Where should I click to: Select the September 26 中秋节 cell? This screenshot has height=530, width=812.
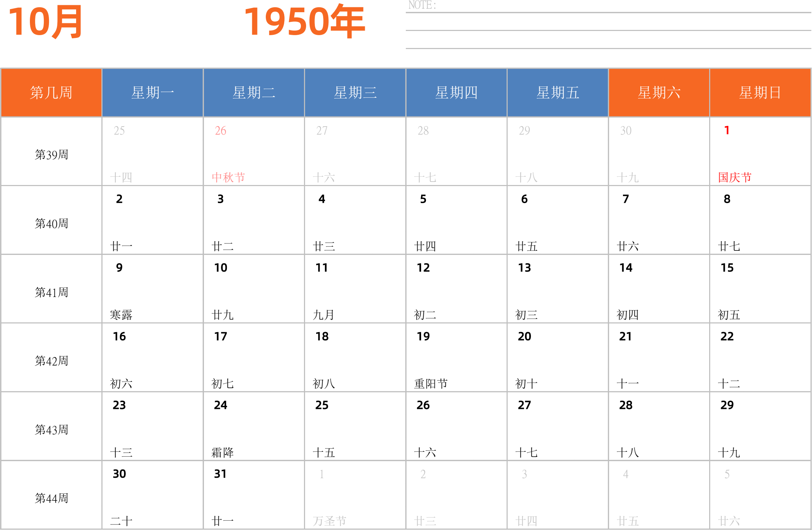click(x=254, y=151)
